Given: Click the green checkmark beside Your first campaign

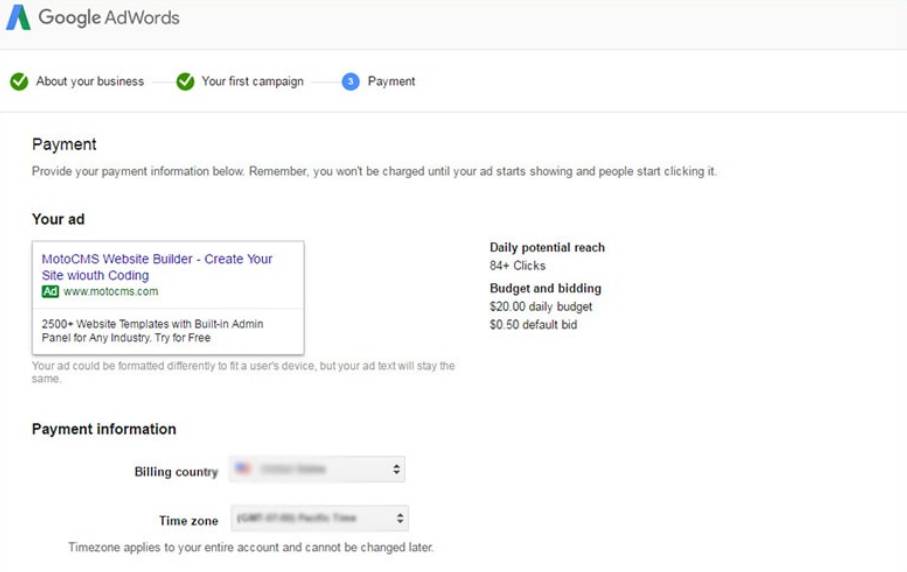Looking at the screenshot, I should (185, 82).
